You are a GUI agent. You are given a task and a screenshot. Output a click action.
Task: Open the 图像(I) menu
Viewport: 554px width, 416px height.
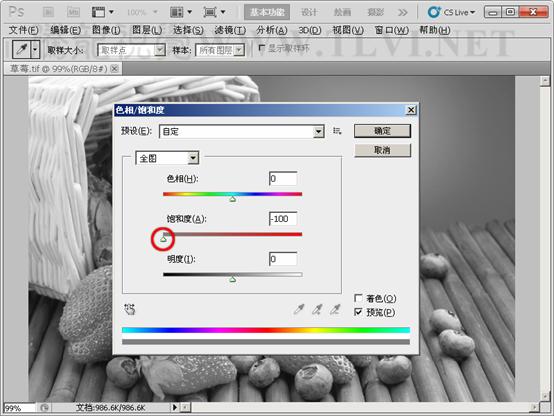[106, 30]
